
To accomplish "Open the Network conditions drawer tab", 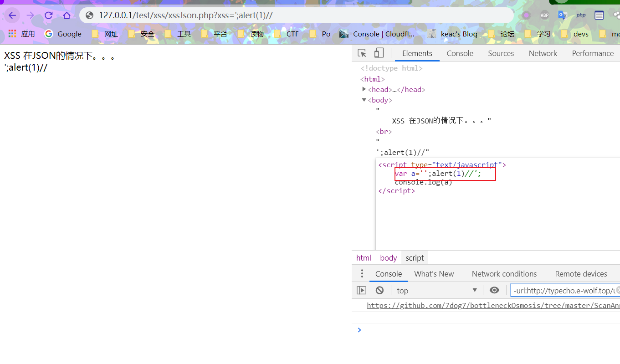I will [504, 274].
